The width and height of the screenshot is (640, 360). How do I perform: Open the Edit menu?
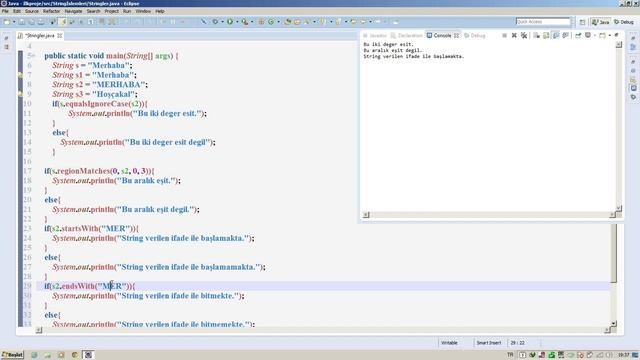[17, 11]
